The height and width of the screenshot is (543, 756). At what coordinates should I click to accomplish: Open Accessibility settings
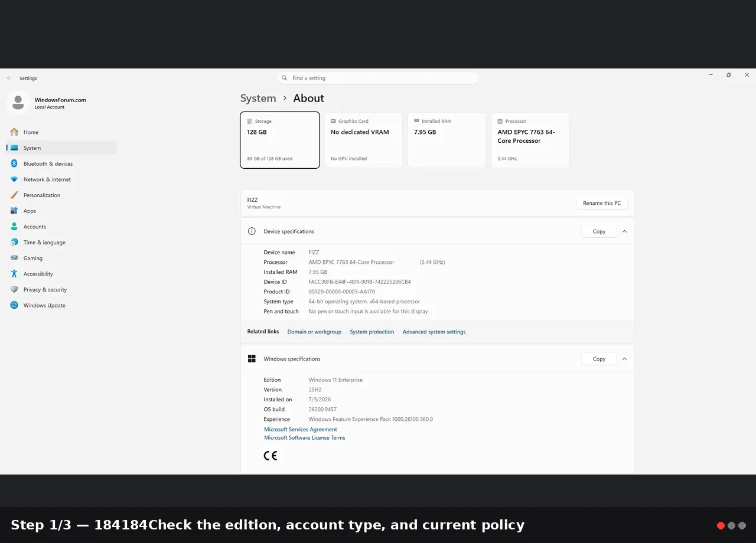click(61, 274)
